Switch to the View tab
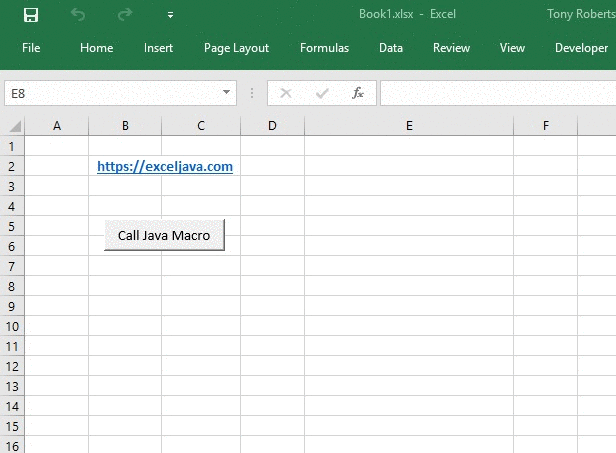The height and width of the screenshot is (453, 616). 512,48
